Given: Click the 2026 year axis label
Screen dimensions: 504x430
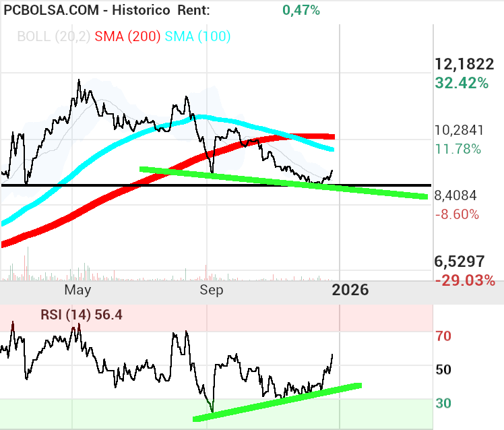Looking at the screenshot, I should (x=350, y=290).
